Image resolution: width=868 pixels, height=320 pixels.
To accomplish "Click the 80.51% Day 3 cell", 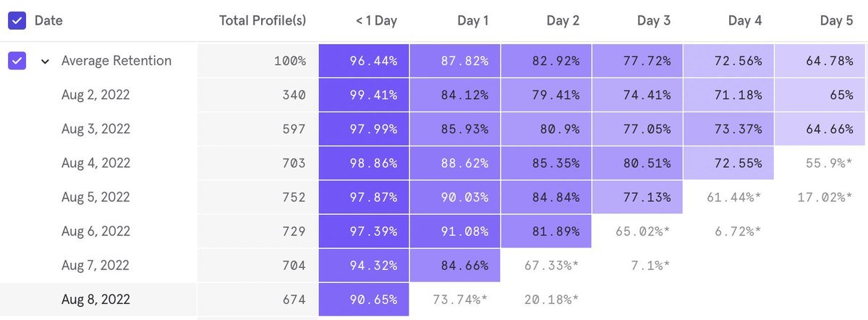I will click(x=637, y=164).
